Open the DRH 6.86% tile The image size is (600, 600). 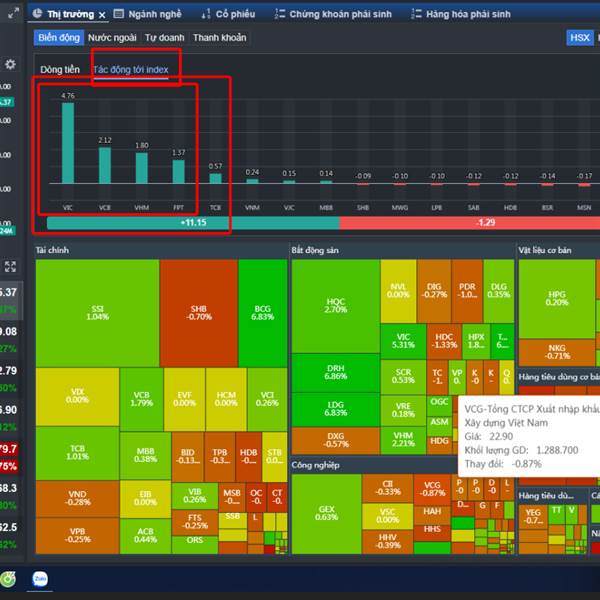point(336,372)
